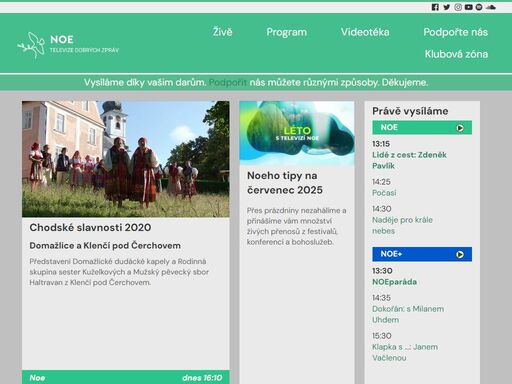Image resolution: width=512 pixels, height=384 pixels.
Task: Open Klapka s ...: Janem Václenou program
Action: 405,352
